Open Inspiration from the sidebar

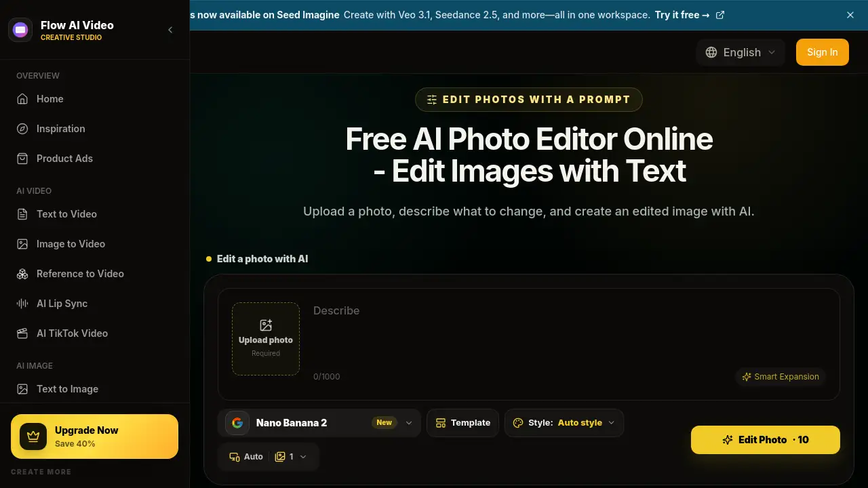(x=94, y=129)
